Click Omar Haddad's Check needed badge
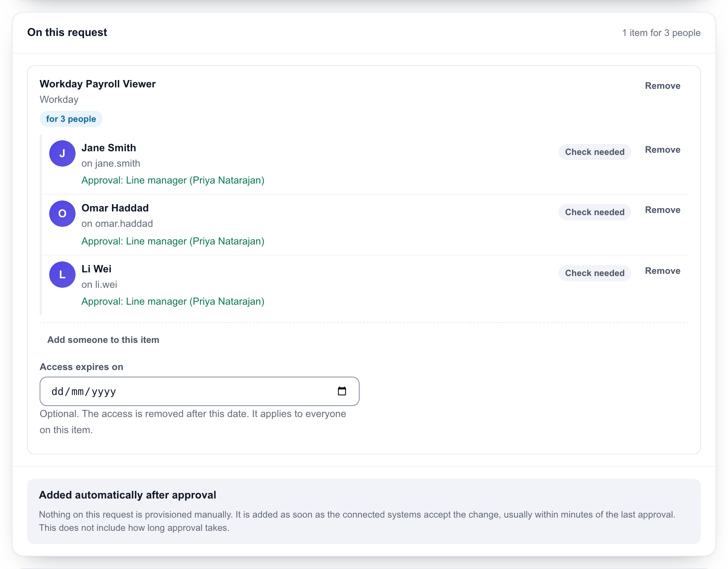The image size is (728, 569). [x=594, y=212]
